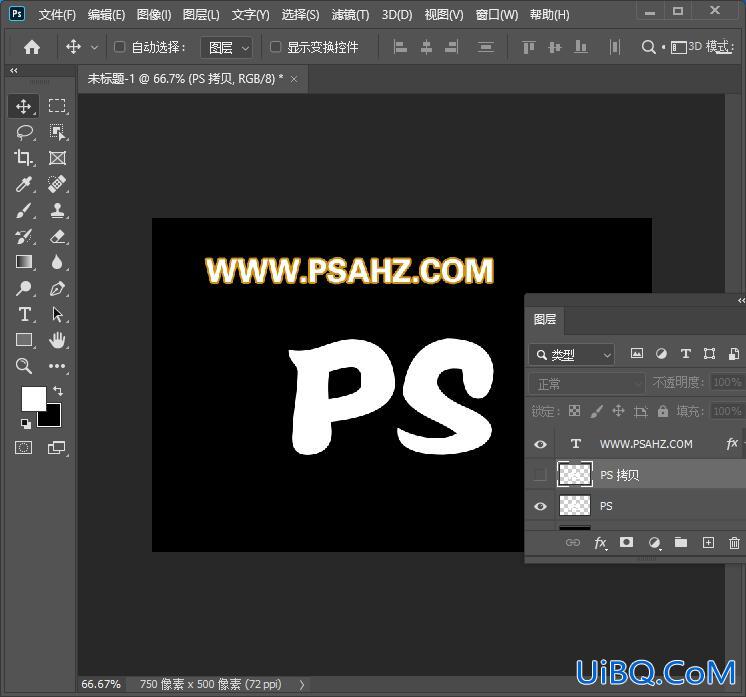The height and width of the screenshot is (697, 746).
Task: Select the Eraser tool
Action: coord(58,236)
